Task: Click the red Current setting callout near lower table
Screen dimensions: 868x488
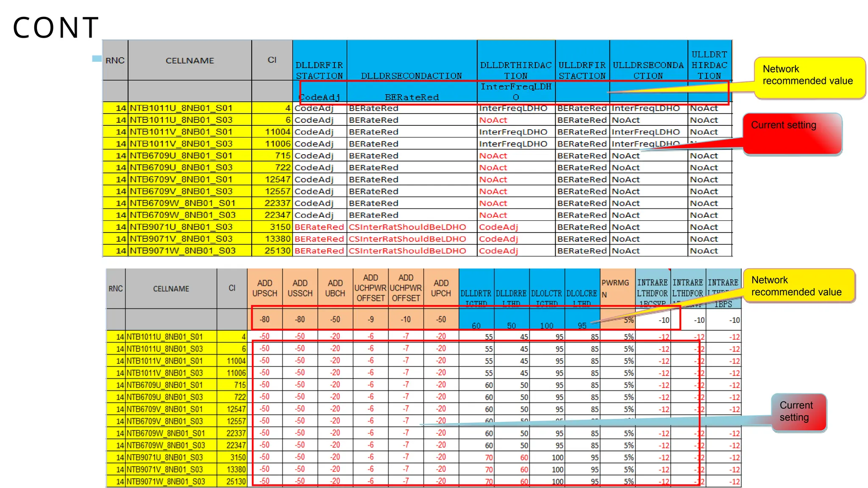Action: [798, 413]
